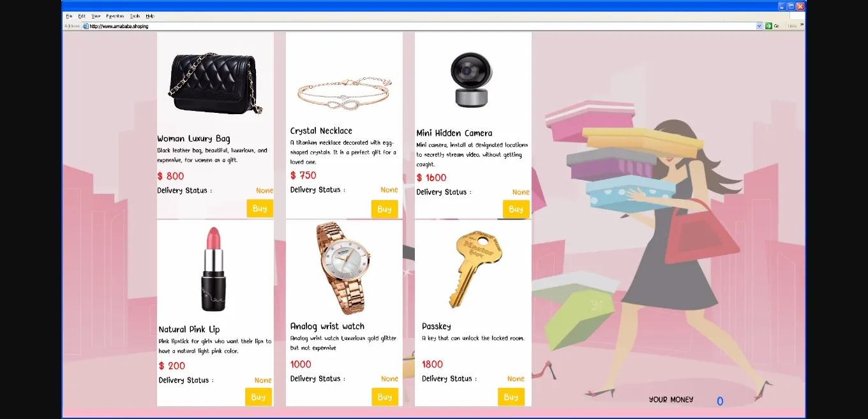This screenshot has width=868, height=419.
Task: Buy the Woman Luxury Bag
Action: 260,209
